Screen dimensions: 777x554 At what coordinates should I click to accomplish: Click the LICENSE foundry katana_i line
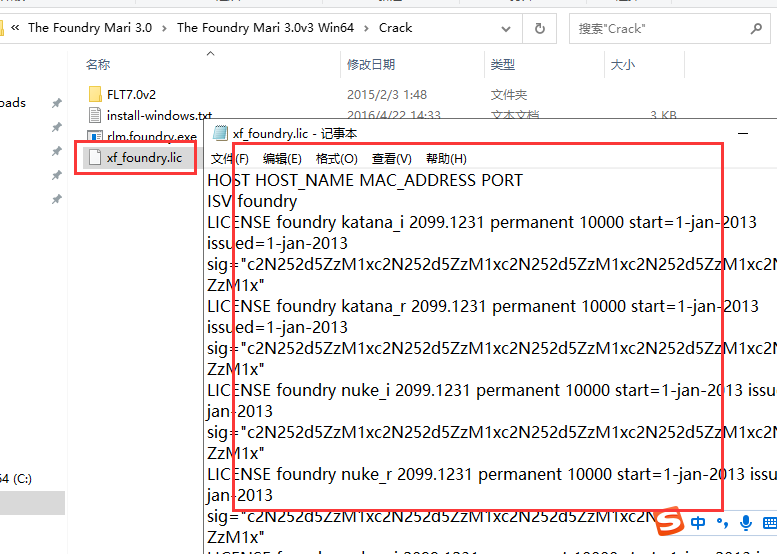[482, 222]
